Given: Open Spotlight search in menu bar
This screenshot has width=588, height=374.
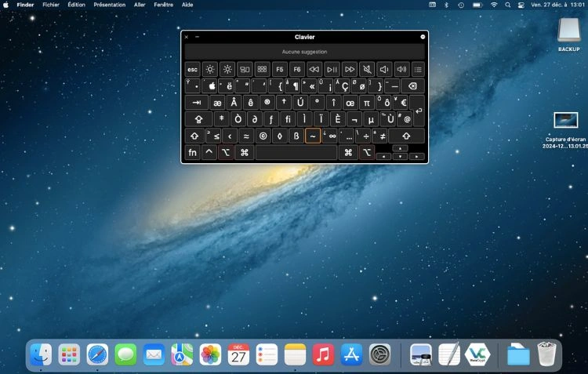Looking at the screenshot, I should click(x=508, y=5).
